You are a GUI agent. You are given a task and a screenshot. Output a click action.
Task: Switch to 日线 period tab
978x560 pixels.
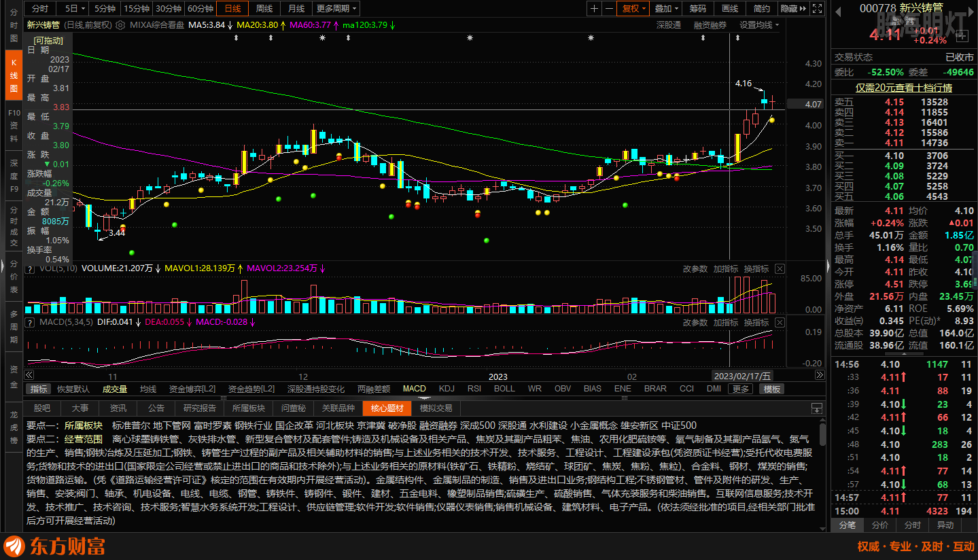(x=232, y=9)
